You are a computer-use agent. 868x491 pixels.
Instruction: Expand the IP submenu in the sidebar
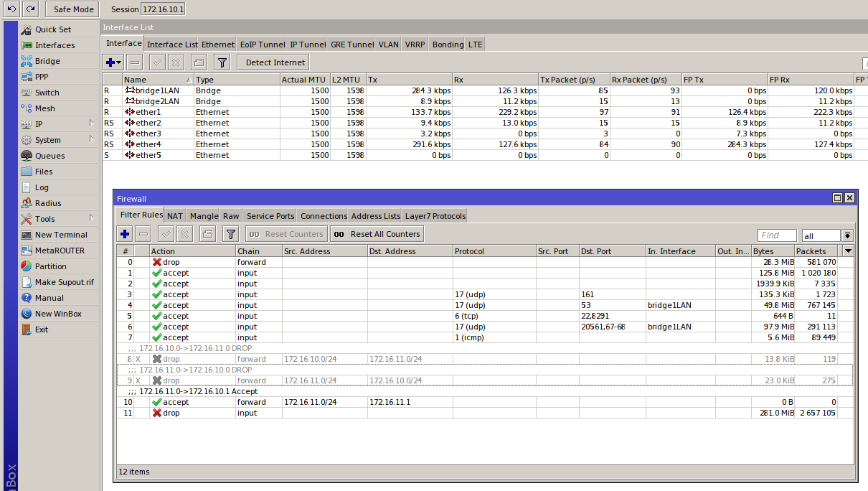point(91,124)
